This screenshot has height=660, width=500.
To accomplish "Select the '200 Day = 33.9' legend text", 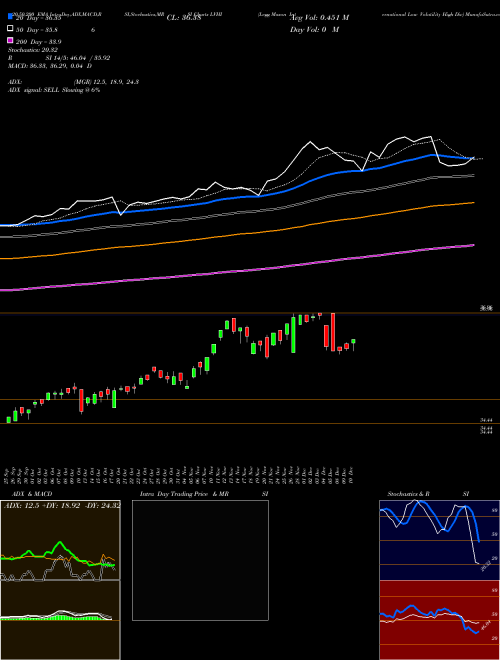I will click(x=38, y=41).
